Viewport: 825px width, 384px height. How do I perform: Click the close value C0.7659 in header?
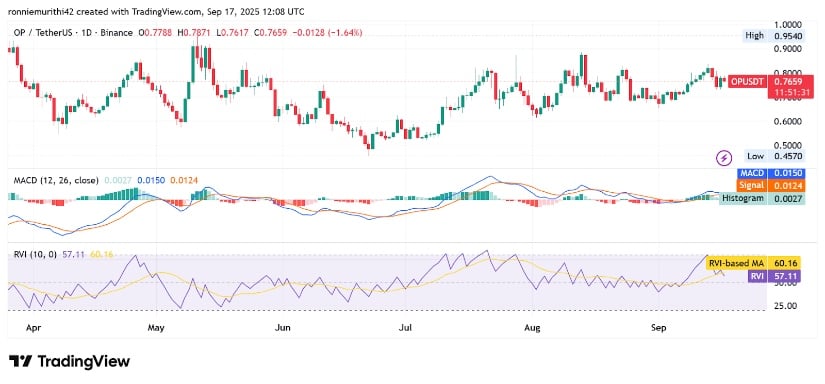pos(270,33)
